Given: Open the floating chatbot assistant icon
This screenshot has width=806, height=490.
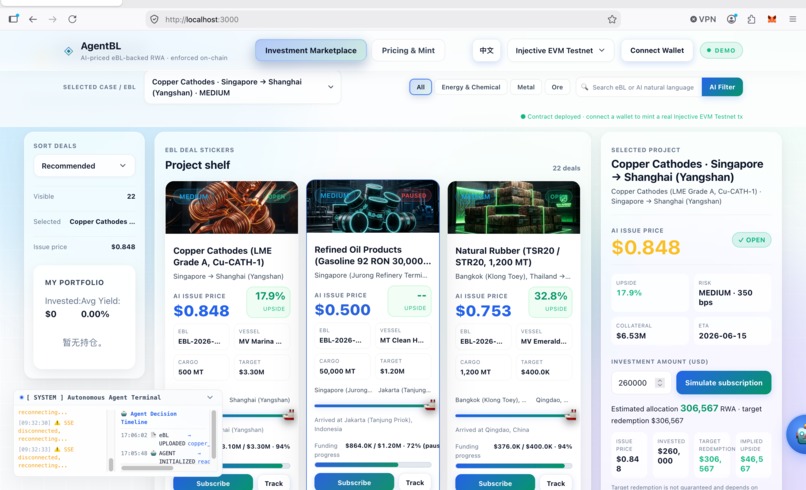Looking at the screenshot, I should tap(797, 434).
